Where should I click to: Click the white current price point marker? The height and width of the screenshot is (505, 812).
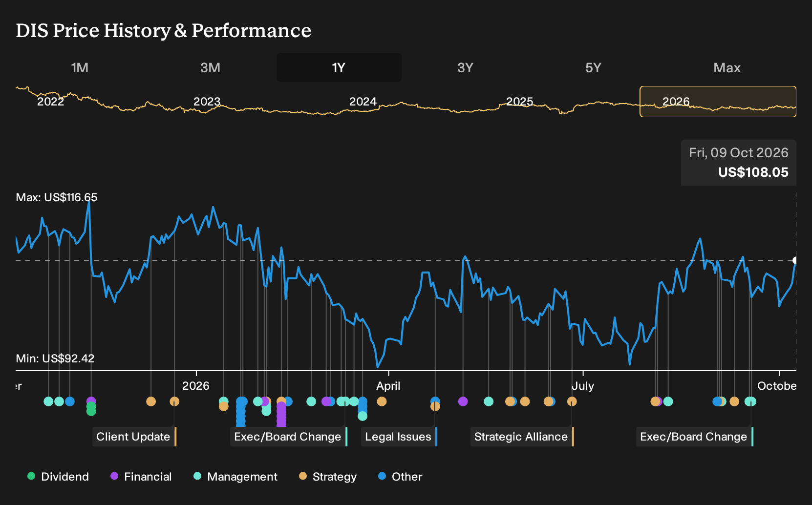[x=795, y=260]
